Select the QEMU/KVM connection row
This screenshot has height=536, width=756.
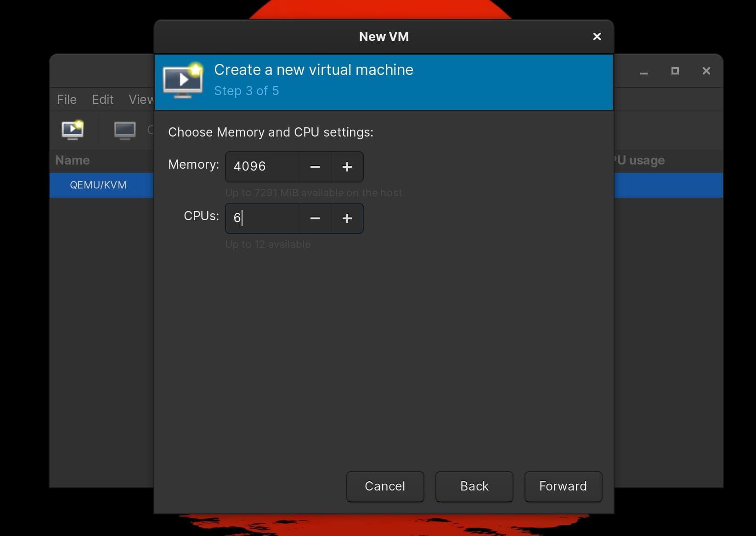tap(98, 185)
